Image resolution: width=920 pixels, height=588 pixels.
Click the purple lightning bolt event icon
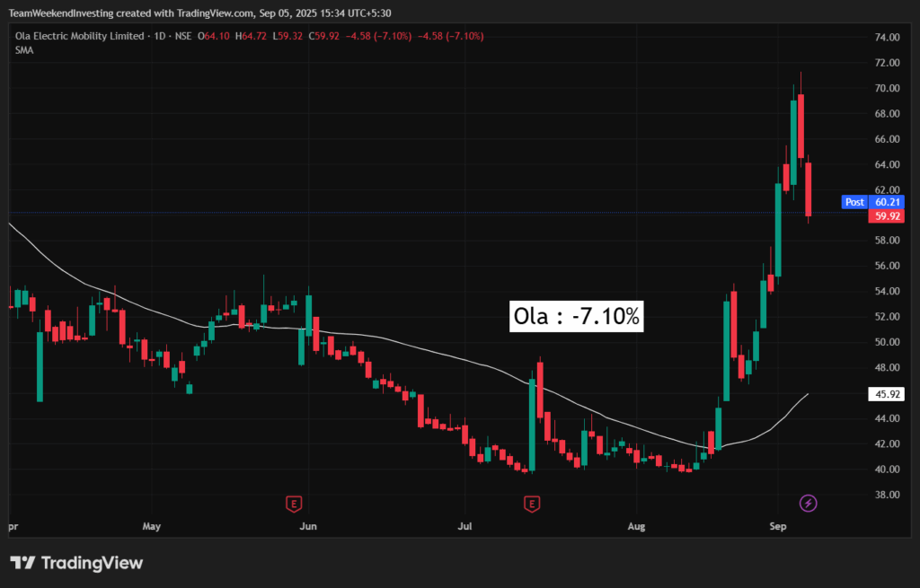(x=808, y=503)
